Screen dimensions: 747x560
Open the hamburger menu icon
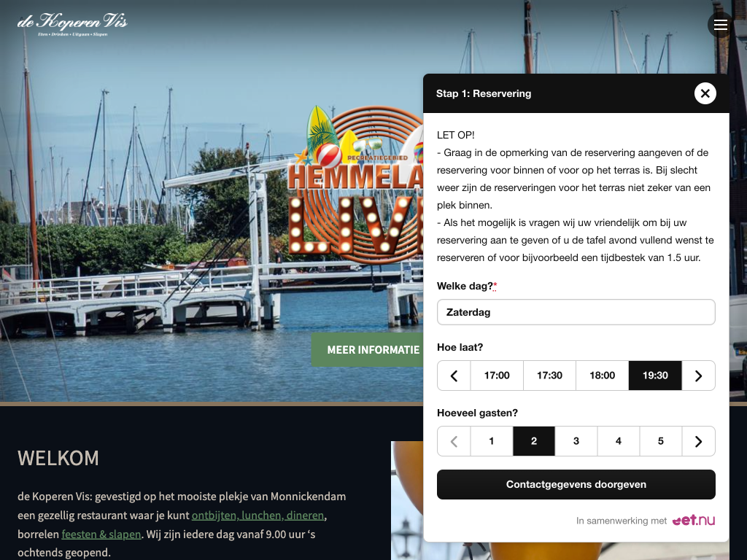pos(720,26)
